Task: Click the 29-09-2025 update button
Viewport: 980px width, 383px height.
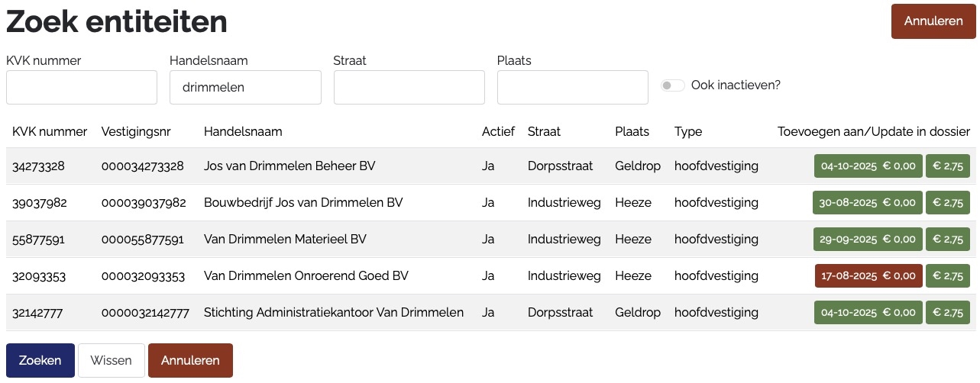Action: (868, 240)
